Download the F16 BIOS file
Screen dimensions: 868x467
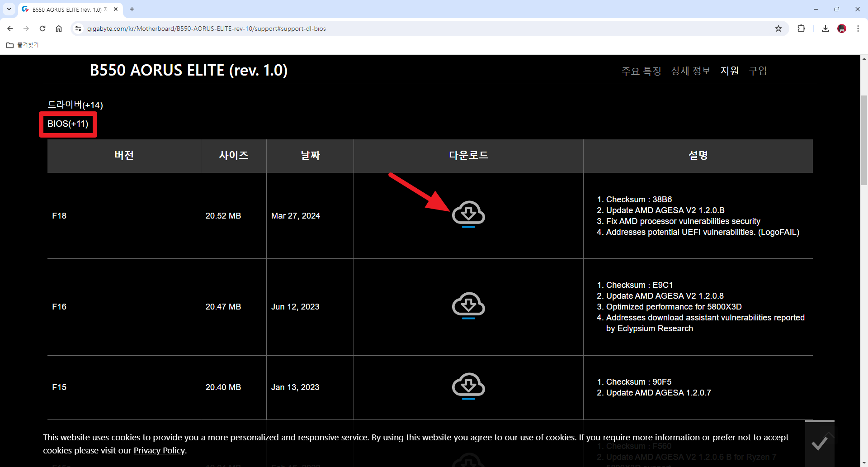pyautogui.click(x=468, y=305)
